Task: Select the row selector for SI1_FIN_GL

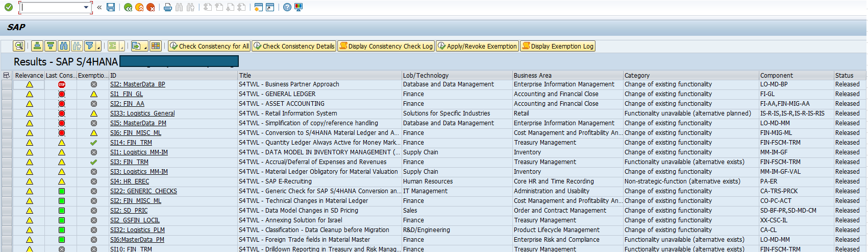Action: pyautogui.click(x=7, y=94)
